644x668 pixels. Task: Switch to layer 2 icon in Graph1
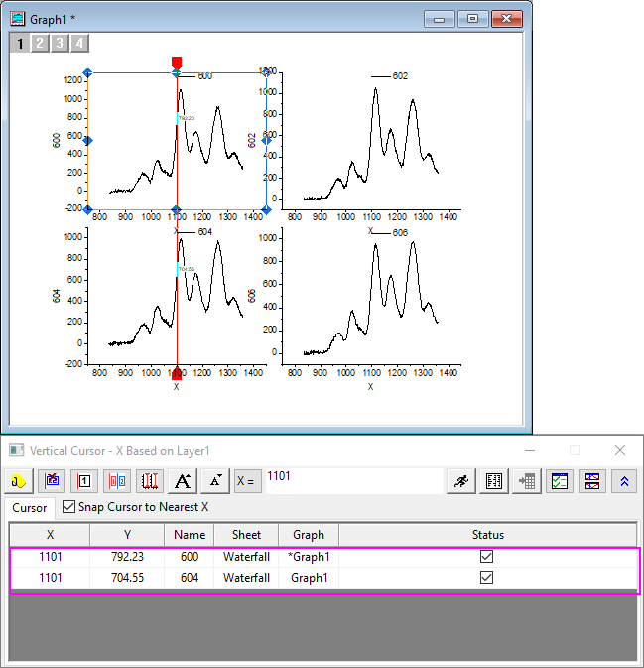[x=40, y=43]
